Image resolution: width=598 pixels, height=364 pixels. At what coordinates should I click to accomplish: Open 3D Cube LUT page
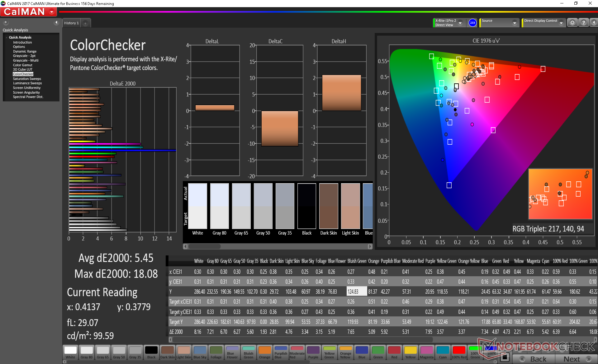22,69
